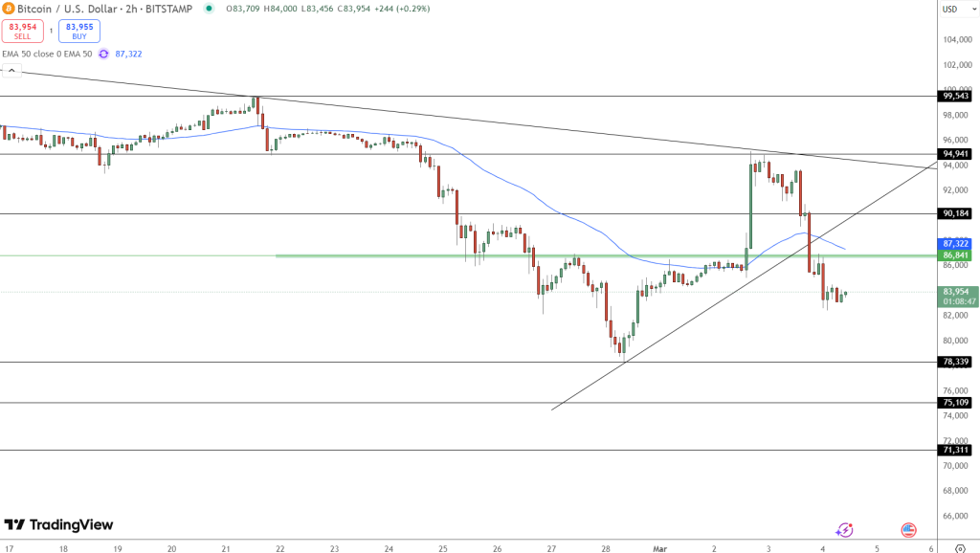Click the 78,339 price level label
This screenshot has width=980, height=553.
pyautogui.click(x=955, y=362)
